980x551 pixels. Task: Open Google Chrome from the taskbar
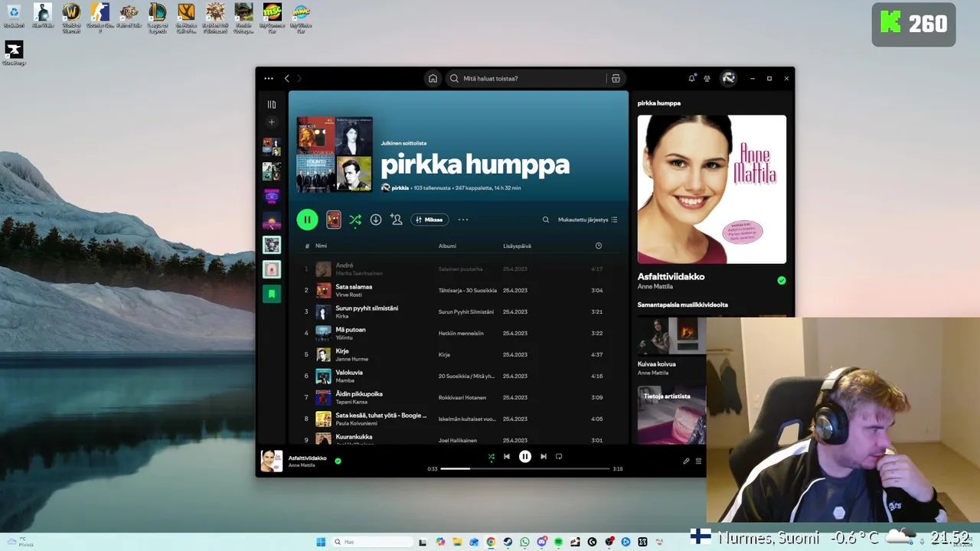tap(491, 542)
